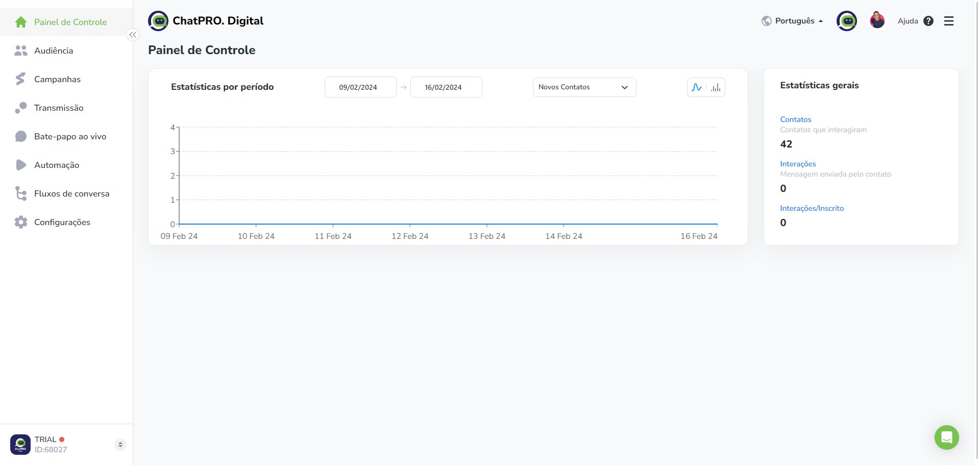The image size is (980, 465).
Task: Collapse the sidebar with the double-chevron button
Action: 133,35
